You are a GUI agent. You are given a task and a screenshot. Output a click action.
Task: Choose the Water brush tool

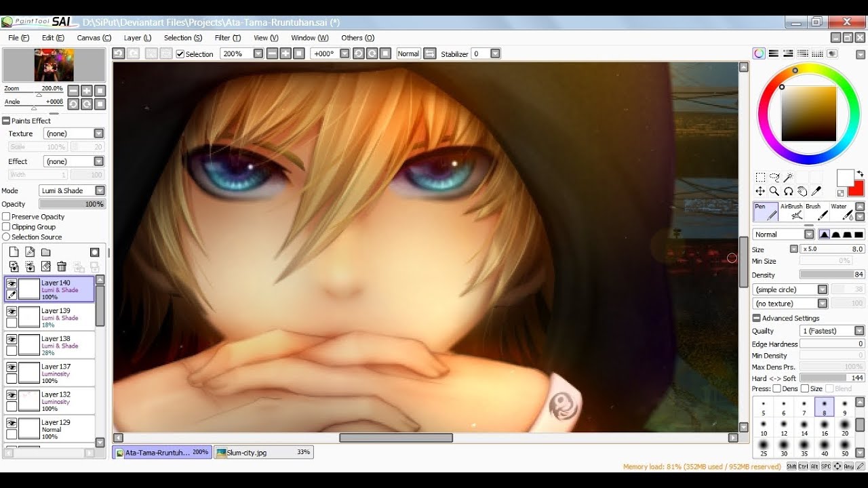[x=843, y=212]
